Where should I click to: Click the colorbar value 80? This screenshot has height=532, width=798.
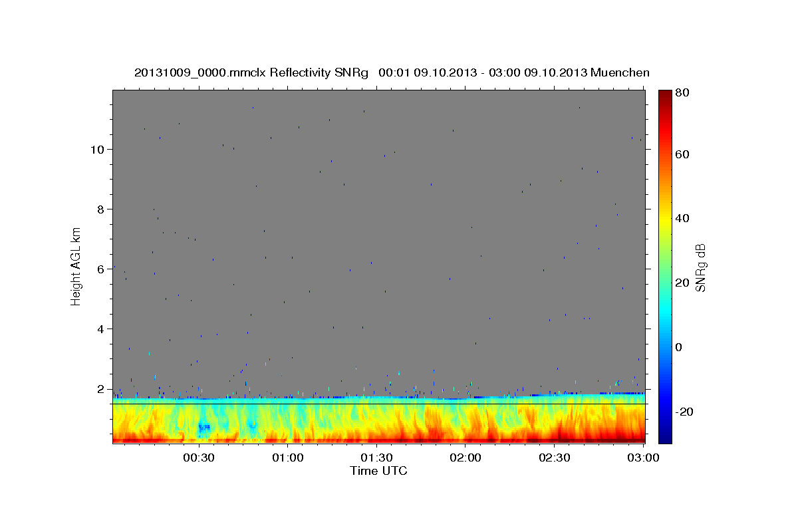coord(682,92)
